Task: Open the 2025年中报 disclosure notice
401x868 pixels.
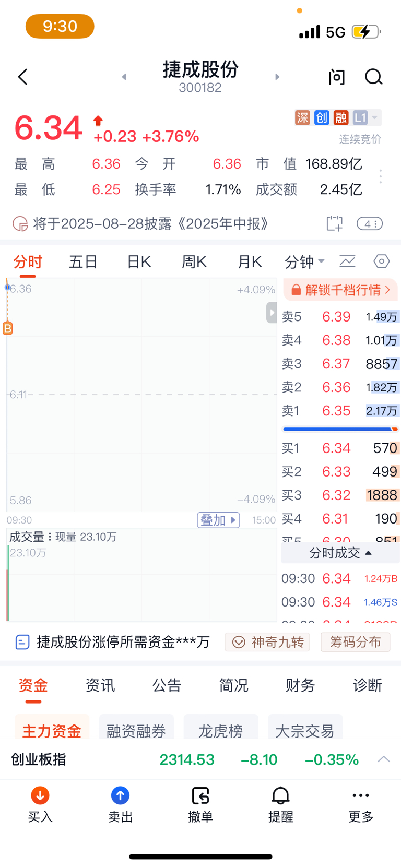Action: pos(151,224)
